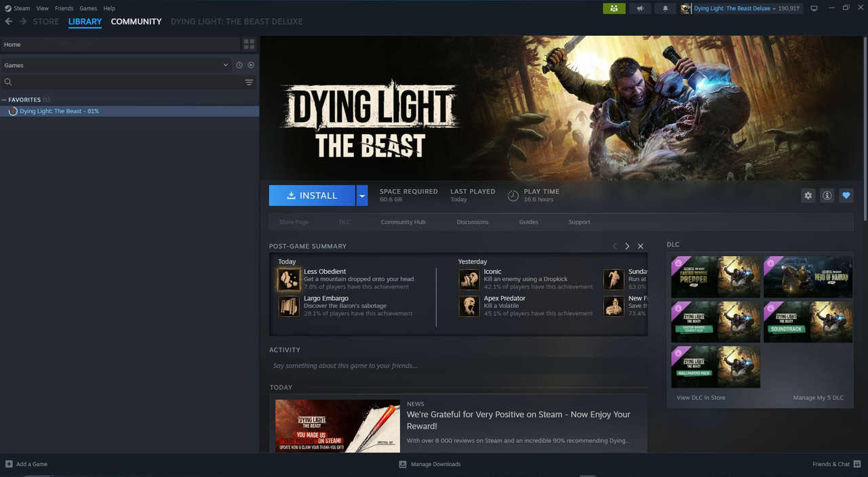The height and width of the screenshot is (477, 868).
Task: Show previous post-game summary page
Action: (x=614, y=246)
